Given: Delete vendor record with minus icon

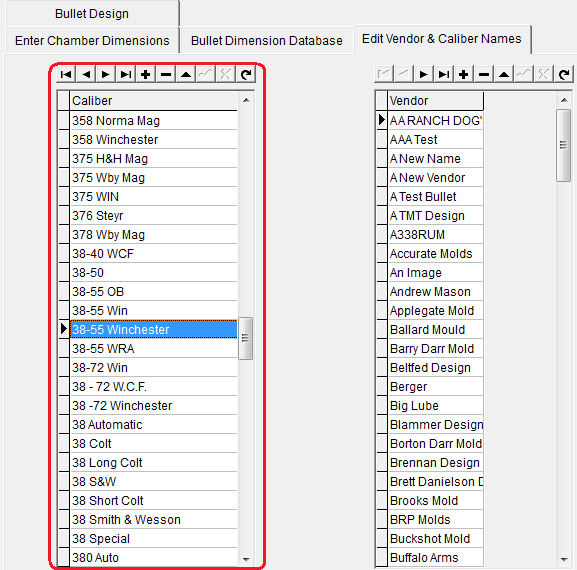Looking at the screenshot, I should [484, 74].
